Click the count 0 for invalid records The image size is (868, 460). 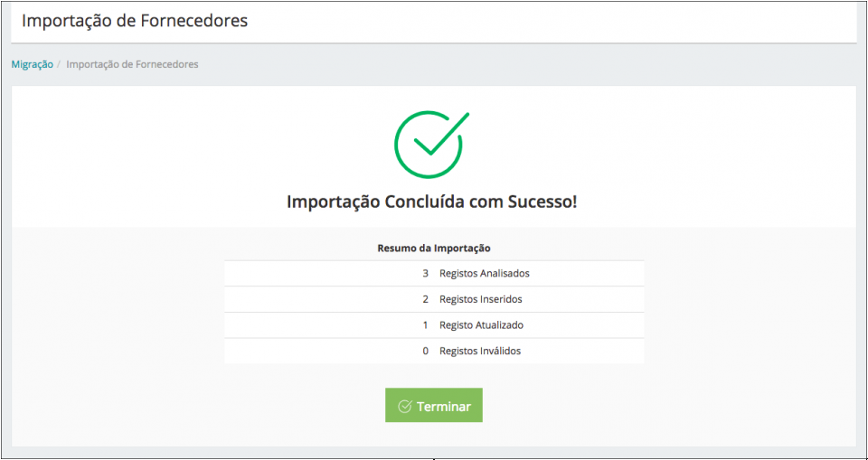[x=425, y=351]
